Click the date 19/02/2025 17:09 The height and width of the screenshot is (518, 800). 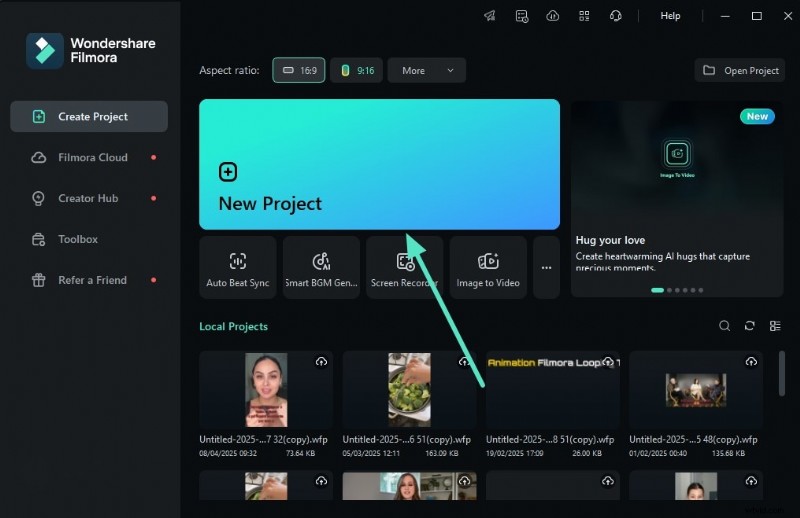click(515, 453)
